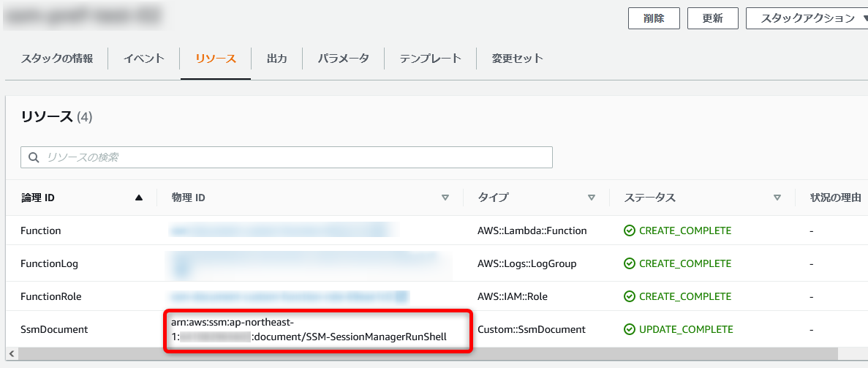Open the Status column filter arrow
The image size is (868, 368).
pyautogui.click(x=777, y=198)
